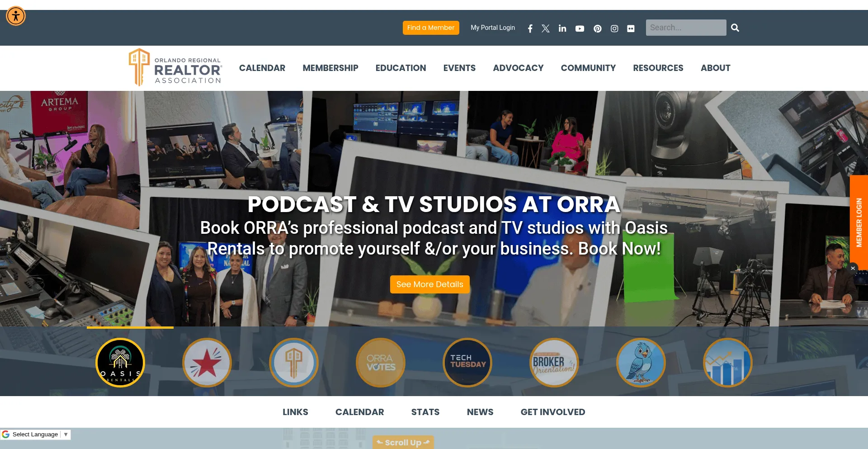Switch to the Links tab
Screen dimensions: 868x449
point(295,412)
